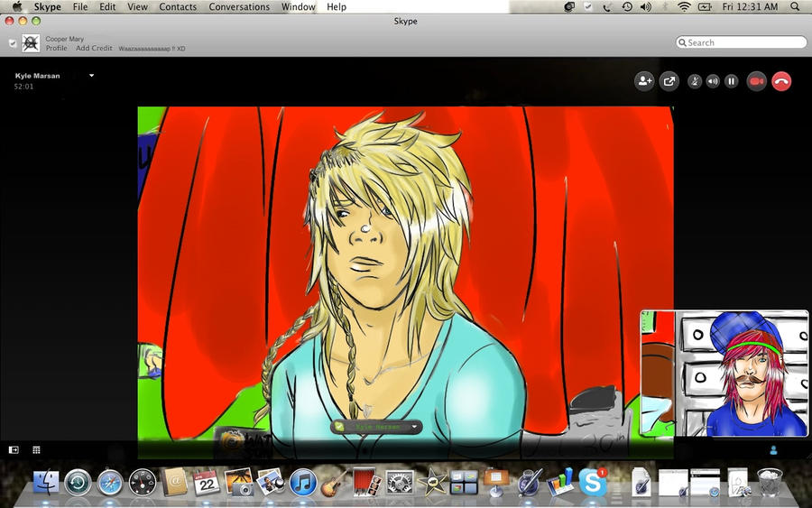Open Pages ink pen icon in Dock
The image size is (812, 508).
[x=529, y=482]
